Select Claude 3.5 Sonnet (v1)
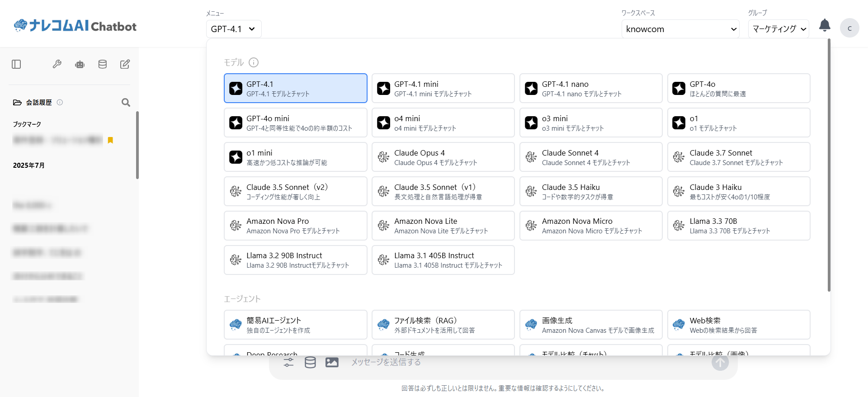Viewport: 868px width, 397px height. 443,191
